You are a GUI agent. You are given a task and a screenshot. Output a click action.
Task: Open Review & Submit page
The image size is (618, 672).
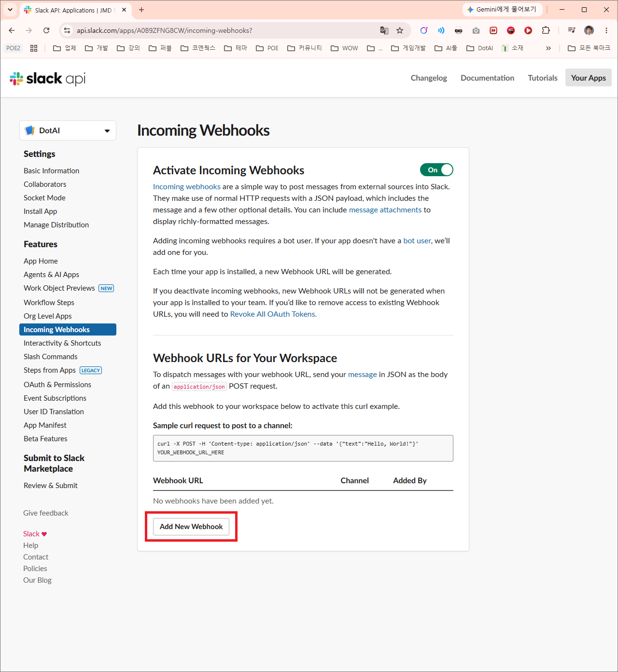(x=50, y=486)
